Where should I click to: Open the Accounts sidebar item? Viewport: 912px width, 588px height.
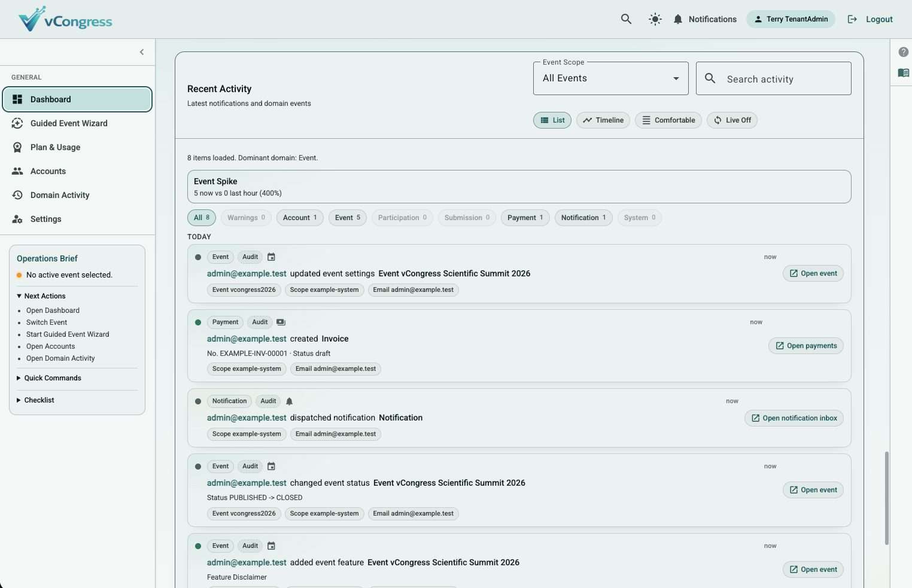[77, 171]
